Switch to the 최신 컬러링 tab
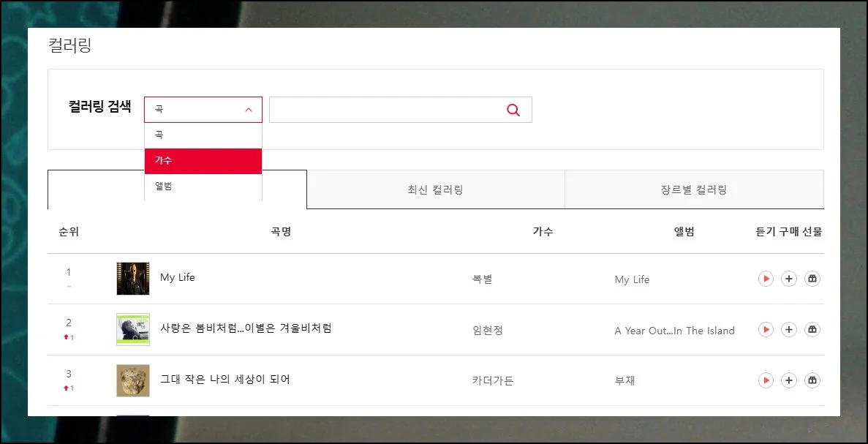Viewport: 868px width, 444px height. point(435,190)
